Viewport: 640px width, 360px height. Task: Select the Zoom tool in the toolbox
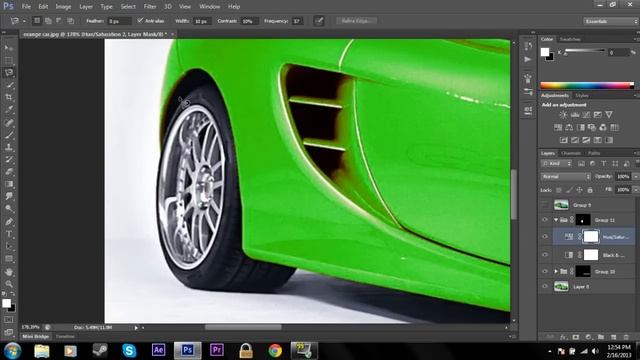pyautogui.click(x=9, y=284)
